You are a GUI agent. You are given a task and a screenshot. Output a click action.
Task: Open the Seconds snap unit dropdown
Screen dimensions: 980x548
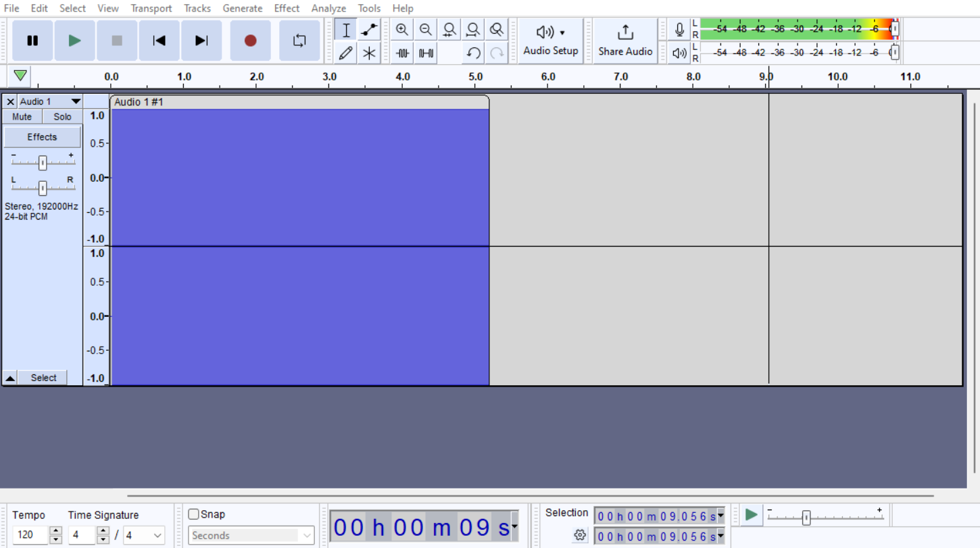251,535
